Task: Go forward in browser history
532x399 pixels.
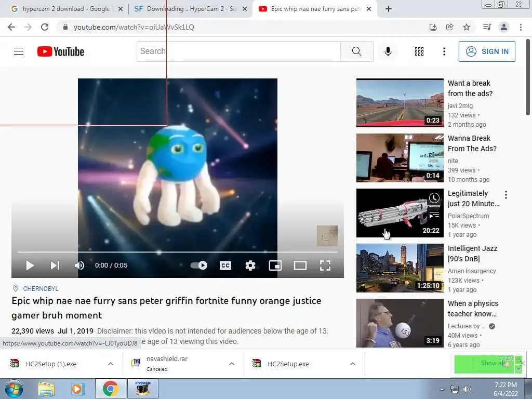Action: [28, 27]
